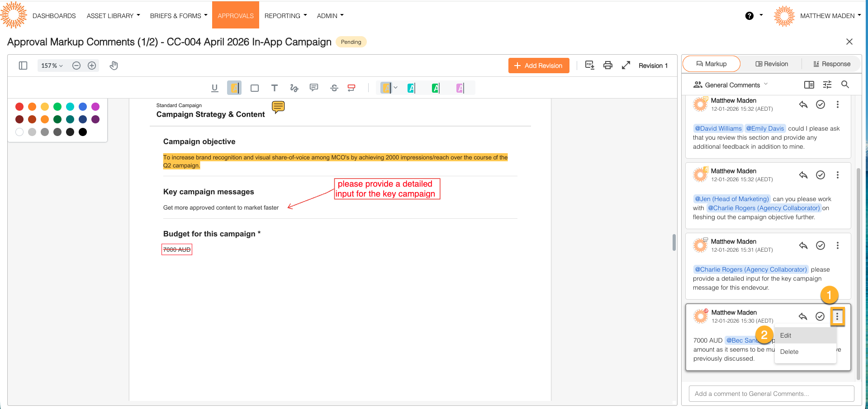Zoom out with the minus icon

(76, 66)
